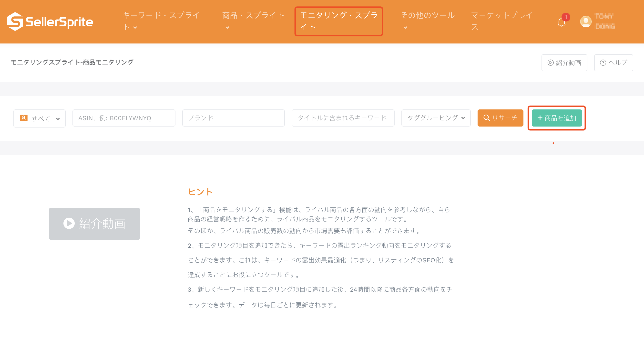
Task: Expand the 商品・スプライト menu
Action: (x=253, y=21)
